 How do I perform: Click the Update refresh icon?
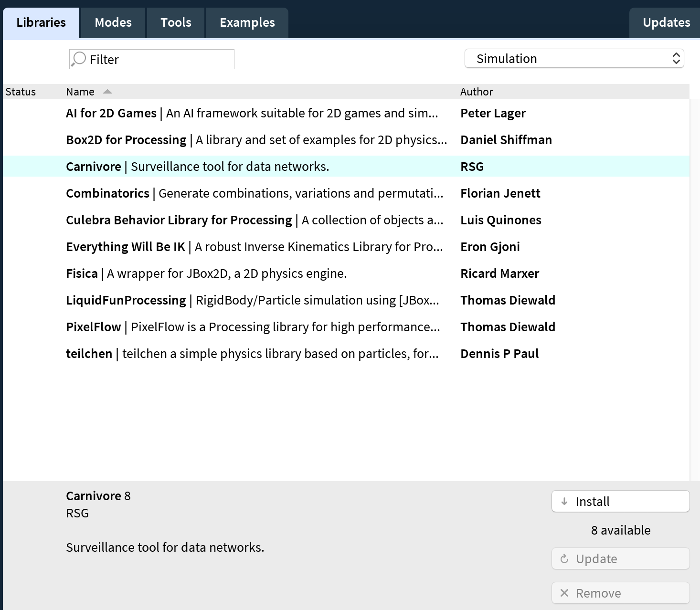coord(564,558)
